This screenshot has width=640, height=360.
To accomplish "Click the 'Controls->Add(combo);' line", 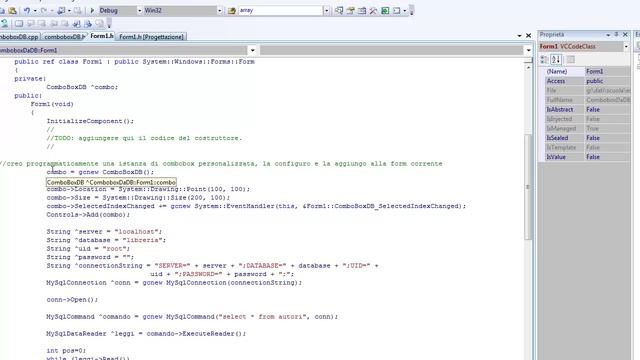I will click(88, 215).
